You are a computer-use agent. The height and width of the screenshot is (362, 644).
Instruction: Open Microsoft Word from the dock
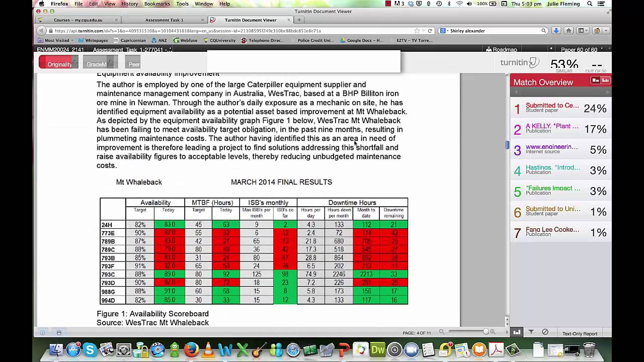coord(225,349)
